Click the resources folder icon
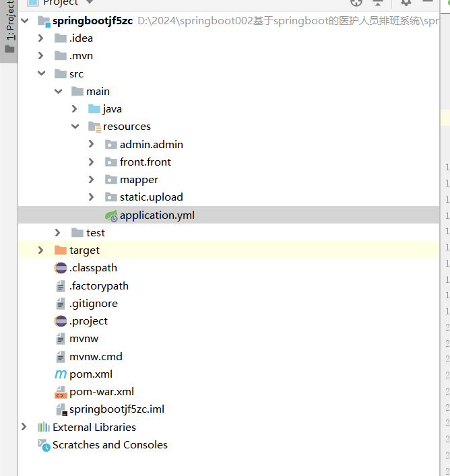Viewport: 450px width, 476px height. tap(94, 127)
